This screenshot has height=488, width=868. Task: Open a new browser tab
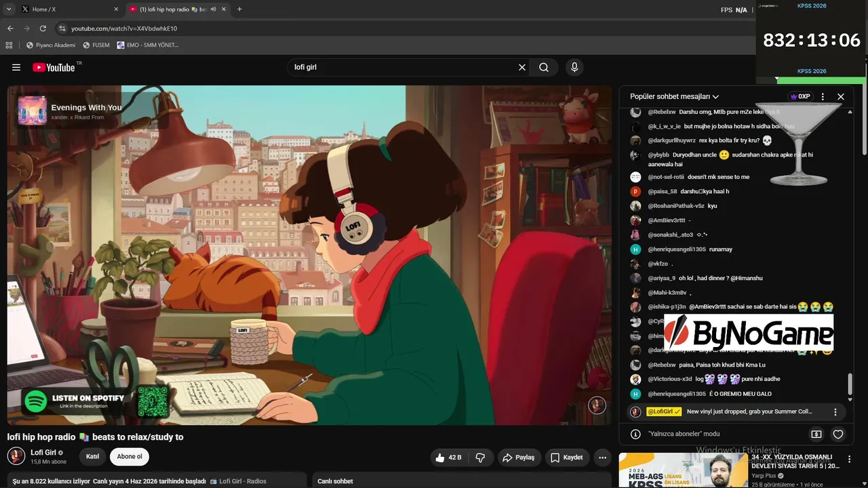pyautogui.click(x=239, y=9)
